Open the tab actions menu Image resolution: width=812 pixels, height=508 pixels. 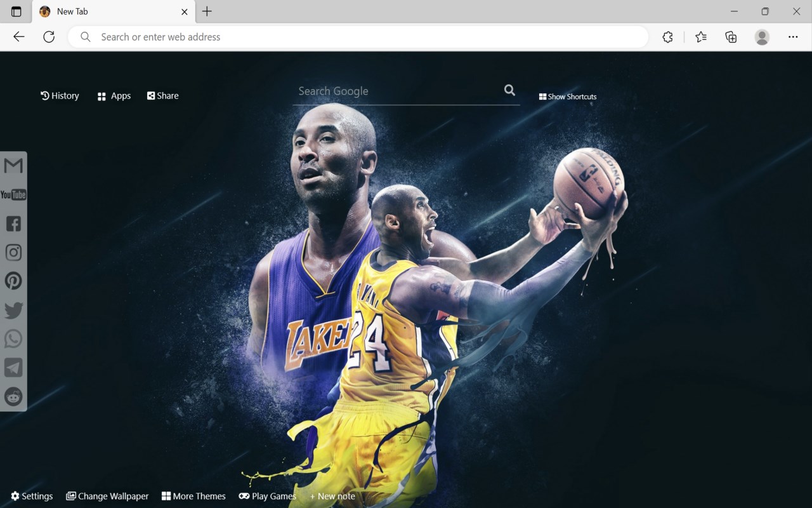tap(16, 11)
